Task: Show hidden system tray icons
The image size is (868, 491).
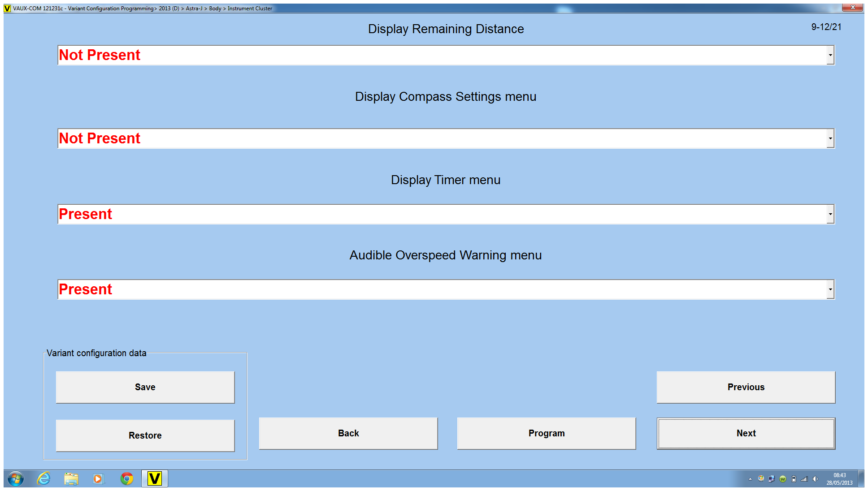Action: click(x=750, y=479)
